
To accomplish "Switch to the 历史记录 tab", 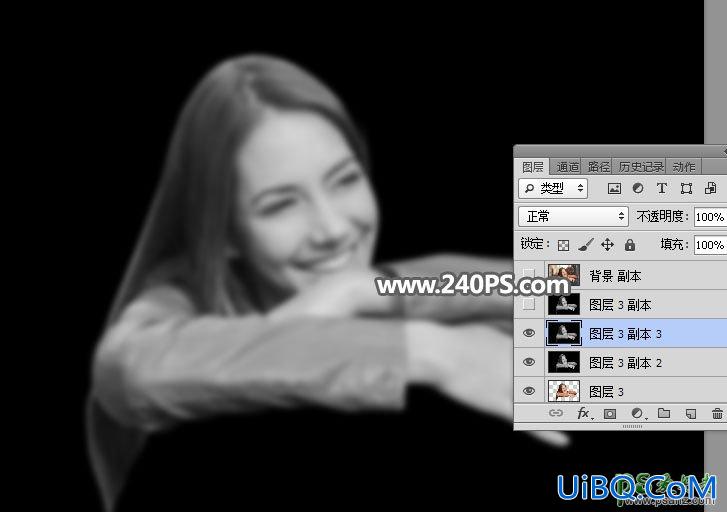I will [x=641, y=166].
